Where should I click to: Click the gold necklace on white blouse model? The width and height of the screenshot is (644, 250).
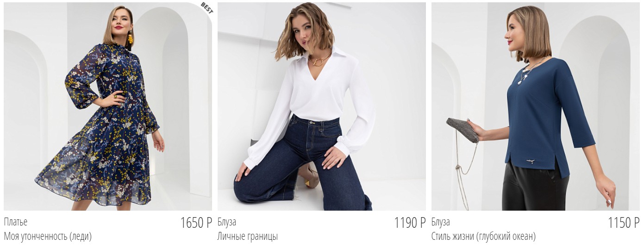[x=319, y=59]
